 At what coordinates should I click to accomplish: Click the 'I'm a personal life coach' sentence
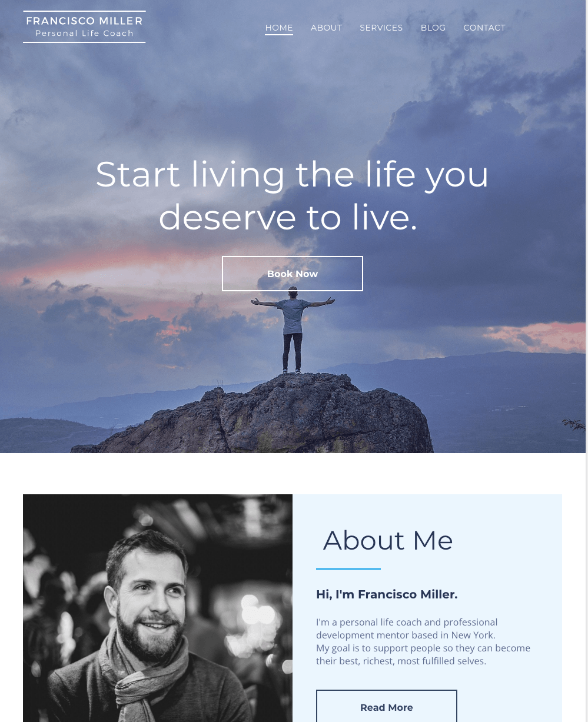pyautogui.click(x=407, y=628)
